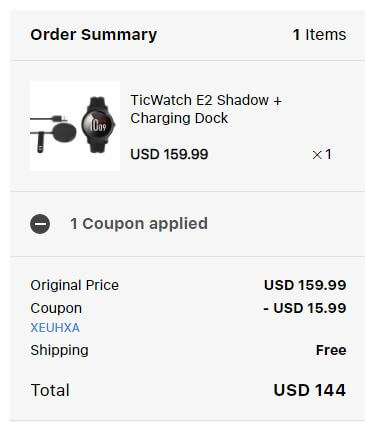Screen dimensions: 365x422
Task: Collapse coupon section with minus icon
Action: point(40,224)
